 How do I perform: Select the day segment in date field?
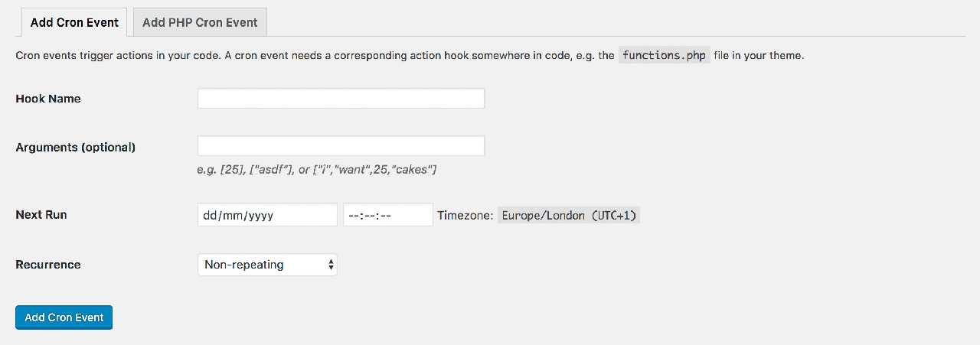(211, 216)
